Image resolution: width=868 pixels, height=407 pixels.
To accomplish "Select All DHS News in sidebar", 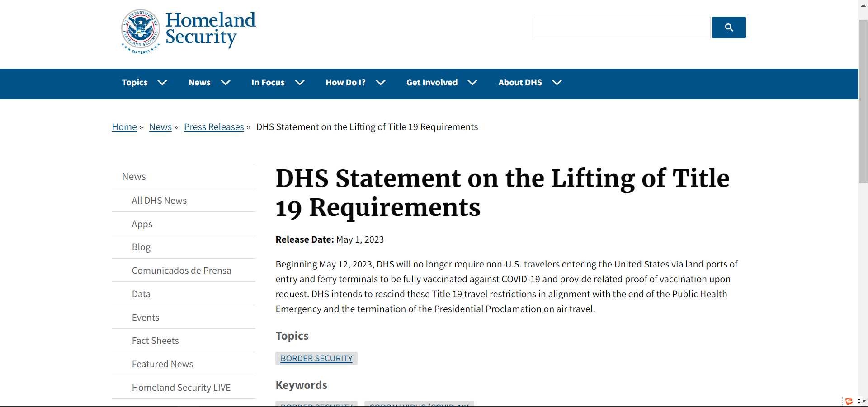I will tap(159, 201).
